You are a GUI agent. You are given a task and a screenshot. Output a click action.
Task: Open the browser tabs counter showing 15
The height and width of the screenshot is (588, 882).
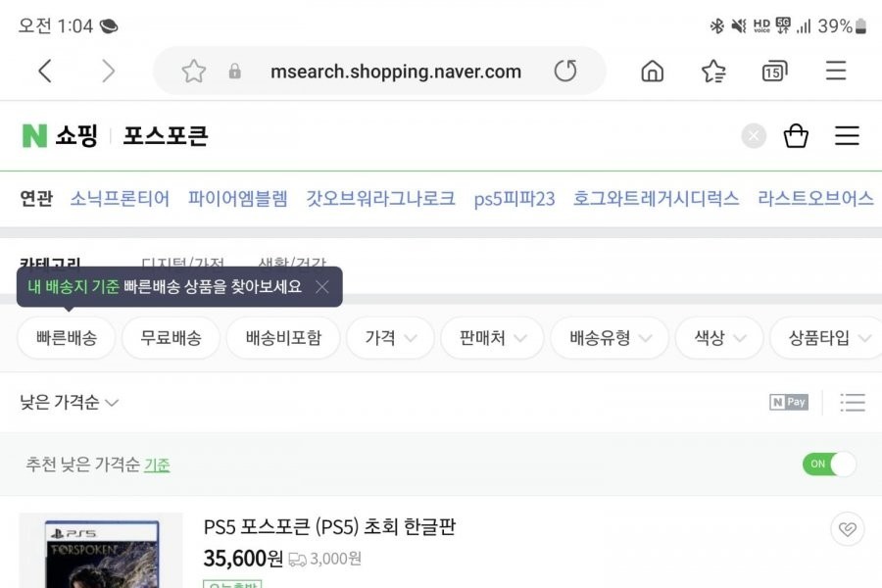coord(774,71)
